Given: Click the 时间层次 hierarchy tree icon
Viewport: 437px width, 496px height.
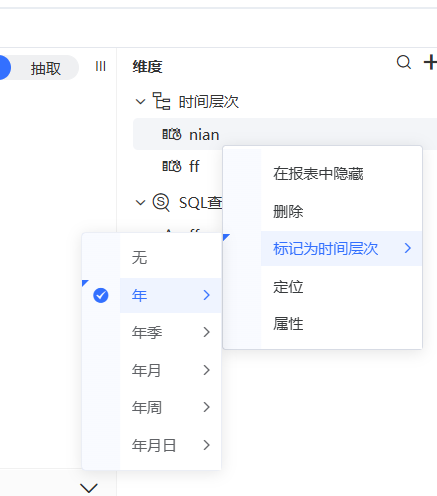Looking at the screenshot, I should pyautogui.click(x=161, y=101).
